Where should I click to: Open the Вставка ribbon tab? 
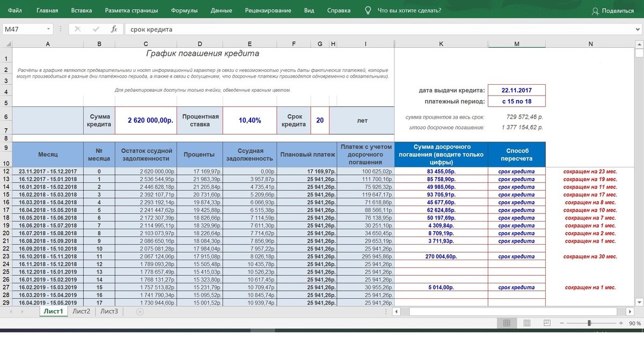coord(82,10)
